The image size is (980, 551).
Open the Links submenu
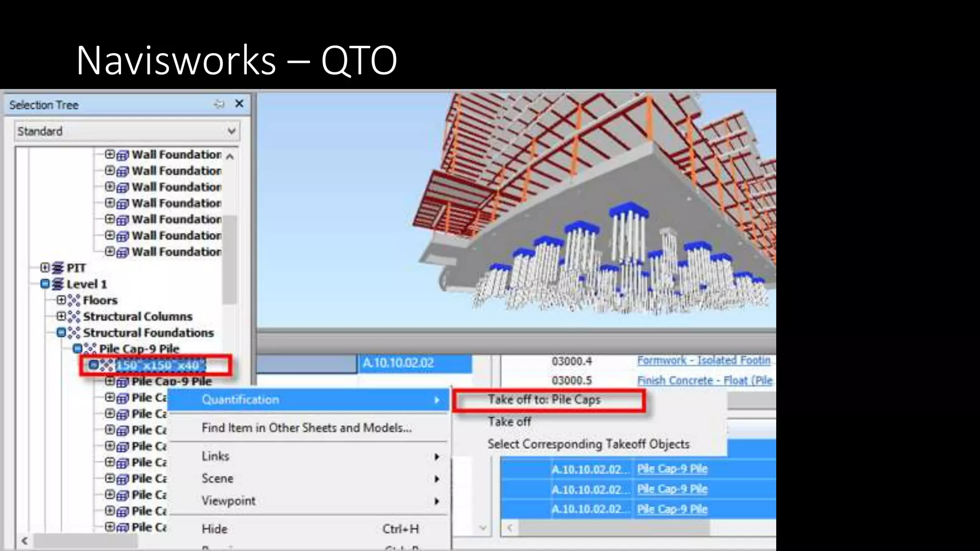(x=309, y=456)
